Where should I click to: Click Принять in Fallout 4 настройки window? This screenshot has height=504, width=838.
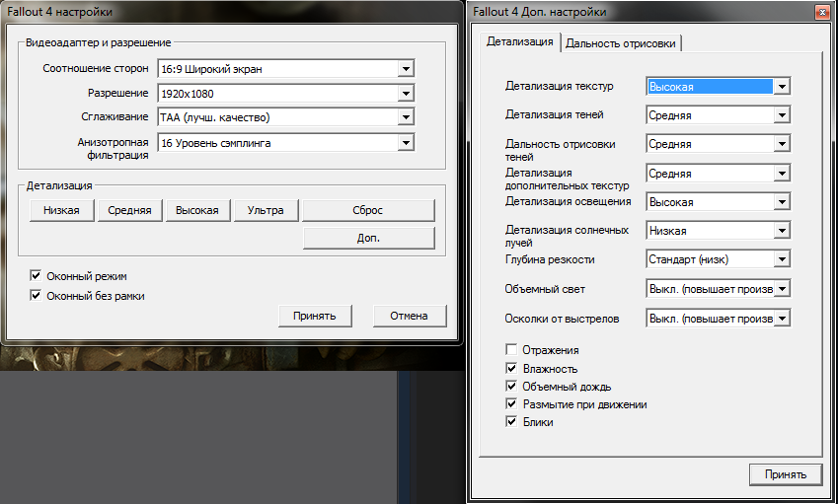[315, 316]
